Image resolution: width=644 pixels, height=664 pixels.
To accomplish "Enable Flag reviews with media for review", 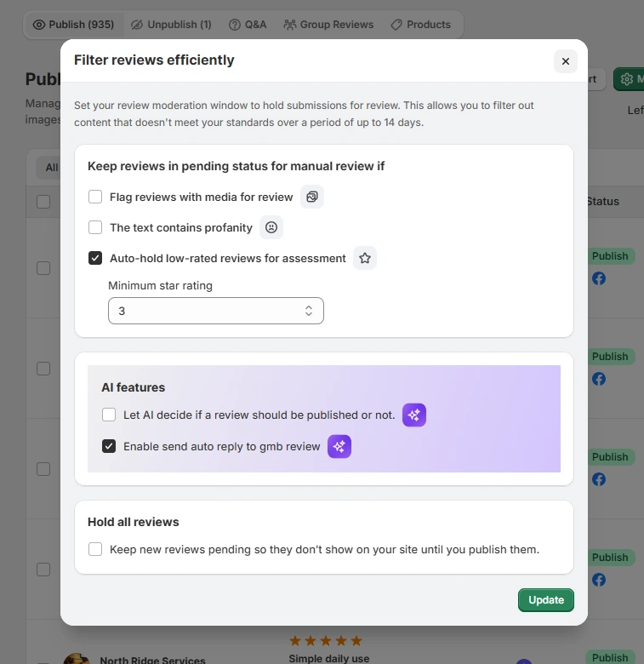I will pyautogui.click(x=95, y=197).
